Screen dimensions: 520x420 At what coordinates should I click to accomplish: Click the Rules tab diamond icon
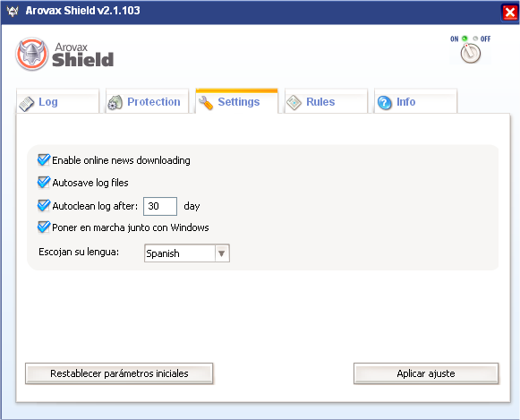point(294,102)
